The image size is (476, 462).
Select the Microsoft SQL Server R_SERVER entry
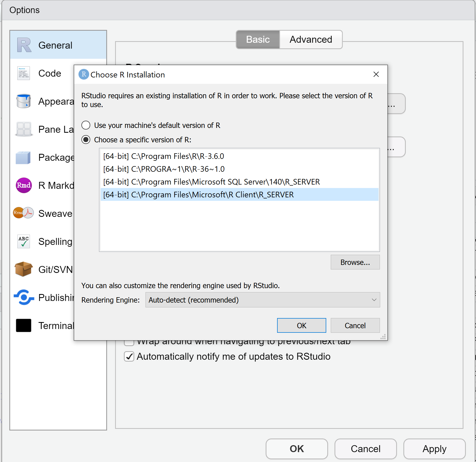(211, 182)
